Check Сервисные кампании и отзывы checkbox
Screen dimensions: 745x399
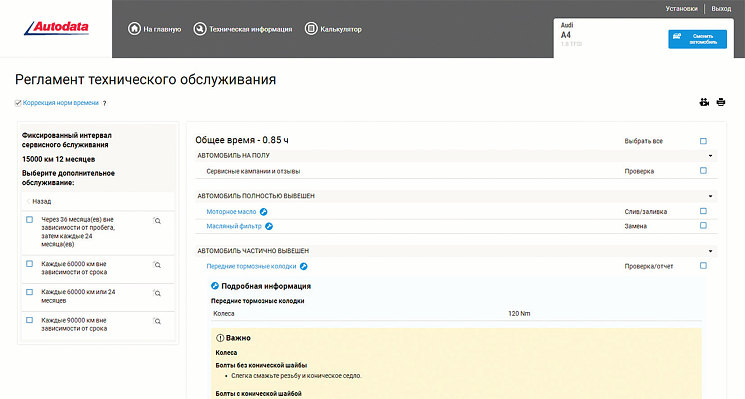pyautogui.click(x=703, y=171)
